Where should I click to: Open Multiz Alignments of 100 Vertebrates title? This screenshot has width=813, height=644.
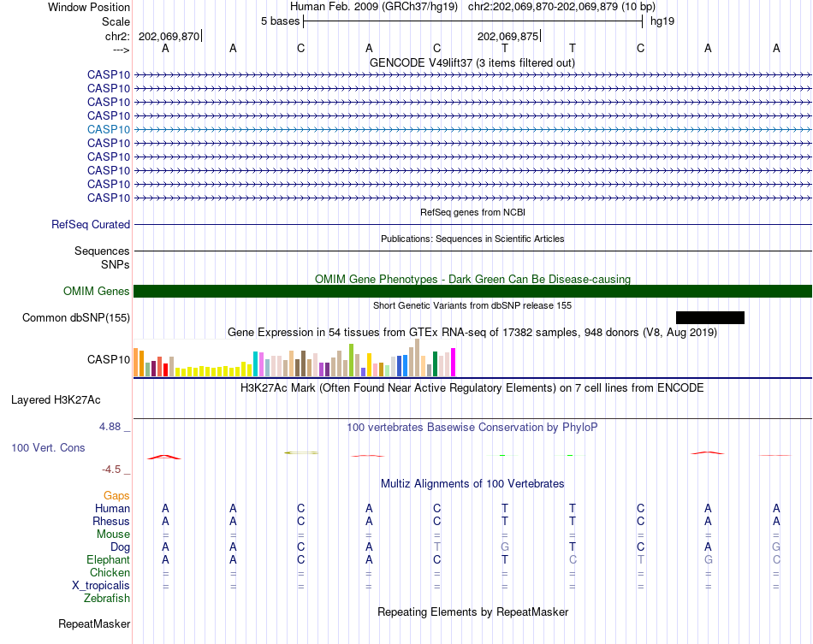(472, 483)
